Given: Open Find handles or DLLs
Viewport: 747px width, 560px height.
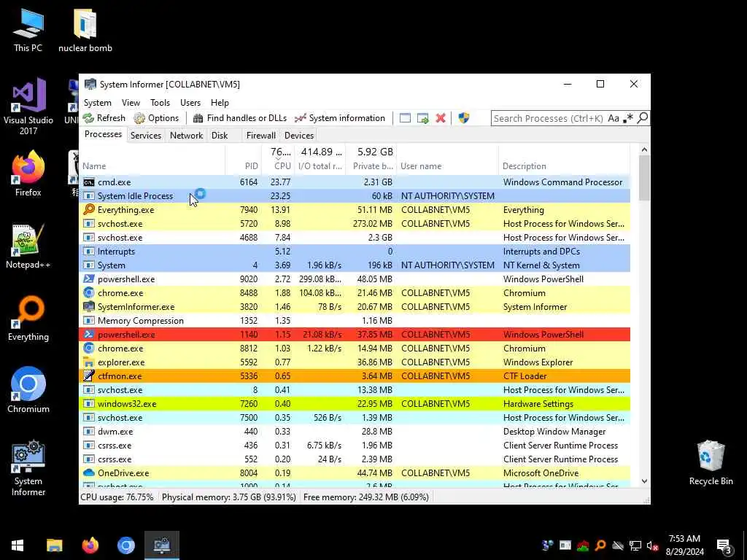Looking at the screenshot, I should pos(241,118).
